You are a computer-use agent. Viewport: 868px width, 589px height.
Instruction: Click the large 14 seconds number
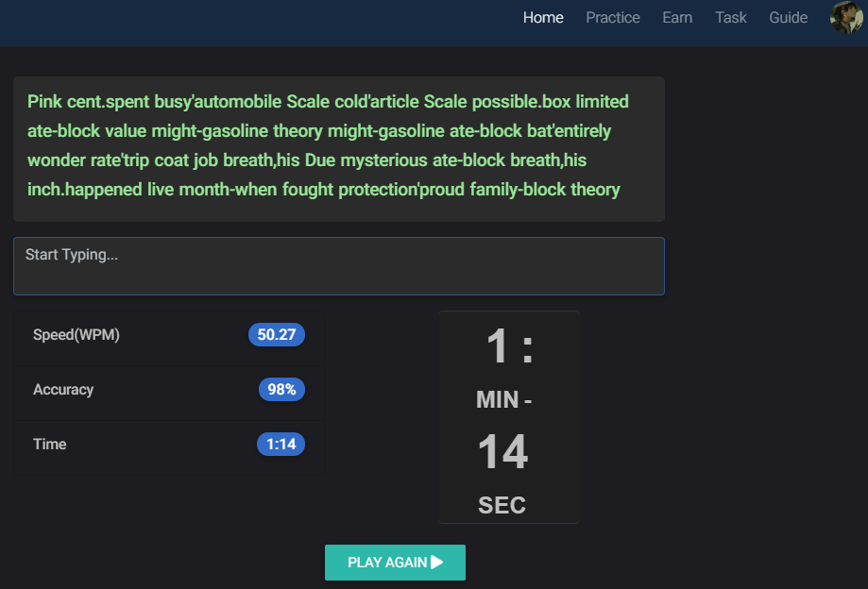[502, 452]
